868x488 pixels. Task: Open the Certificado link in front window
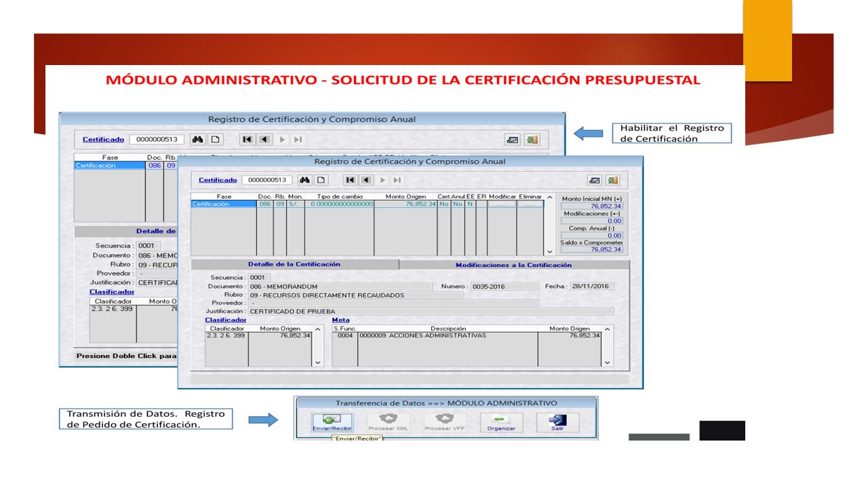(x=218, y=180)
